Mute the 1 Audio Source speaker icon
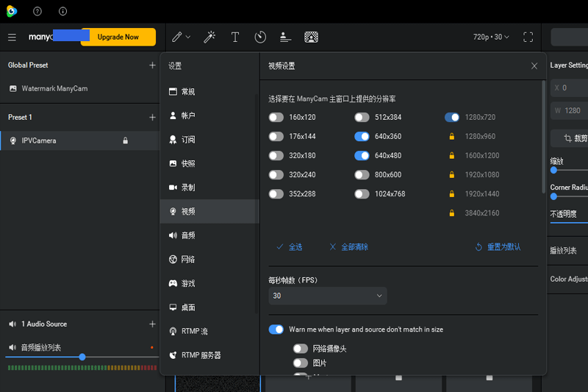The width and height of the screenshot is (588, 392). point(12,324)
